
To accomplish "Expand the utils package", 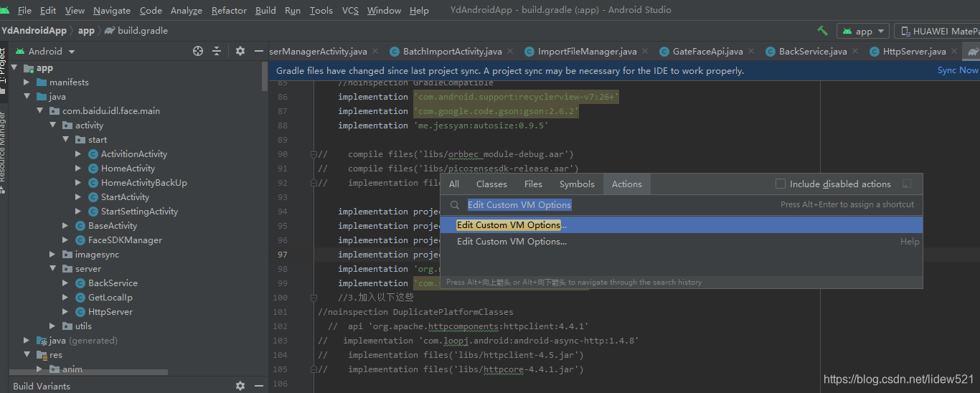I will point(52,326).
